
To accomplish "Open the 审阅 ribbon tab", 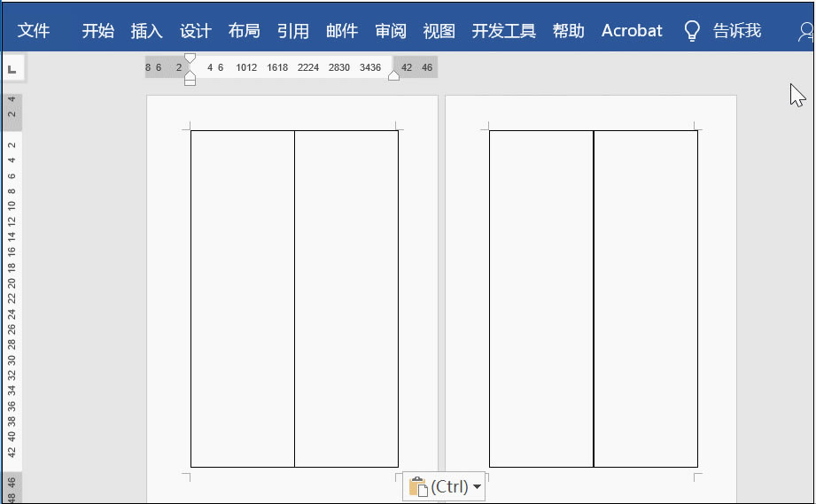I will pyautogui.click(x=391, y=31).
